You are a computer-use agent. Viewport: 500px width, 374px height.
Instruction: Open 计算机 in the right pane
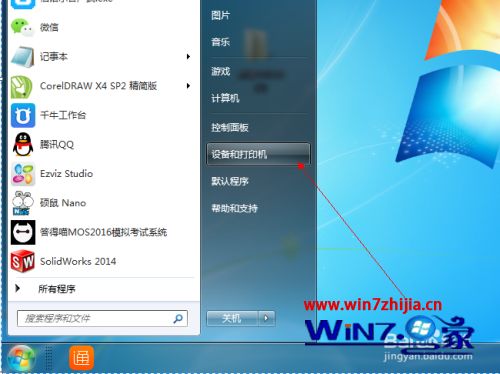click(225, 98)
